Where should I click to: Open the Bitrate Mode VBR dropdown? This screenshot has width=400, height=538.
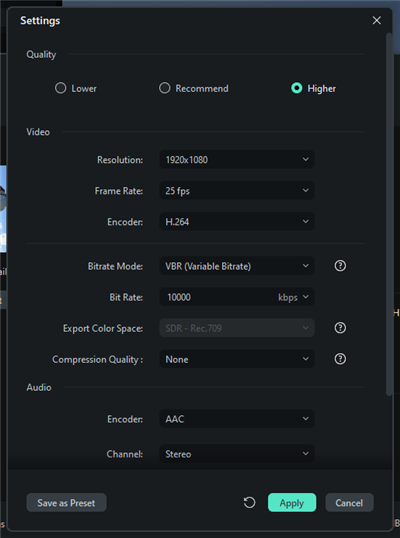[237, 266]
